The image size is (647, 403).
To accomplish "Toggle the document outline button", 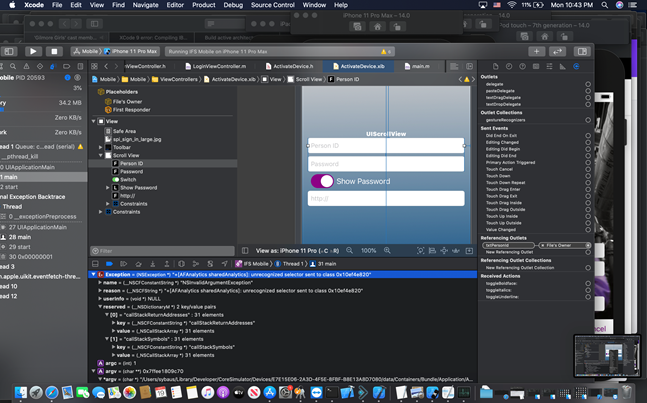I will coord(245,250).
